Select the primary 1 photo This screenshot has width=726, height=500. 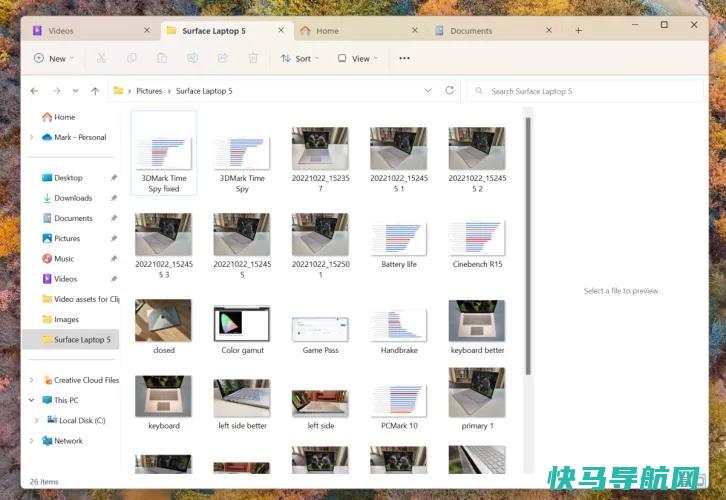point(477,399)
